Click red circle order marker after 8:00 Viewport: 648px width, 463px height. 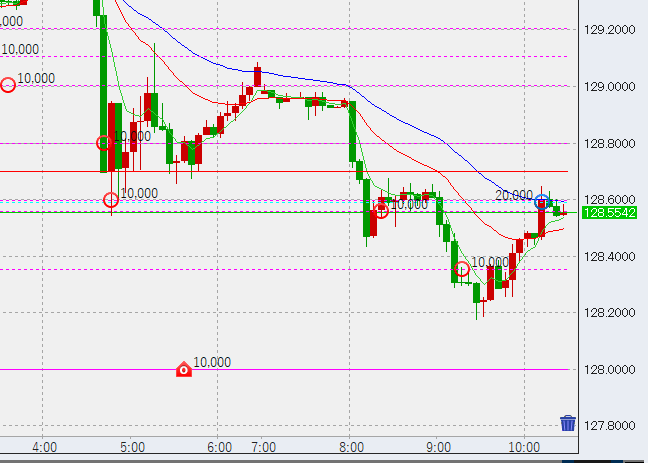tap(381, 210)
